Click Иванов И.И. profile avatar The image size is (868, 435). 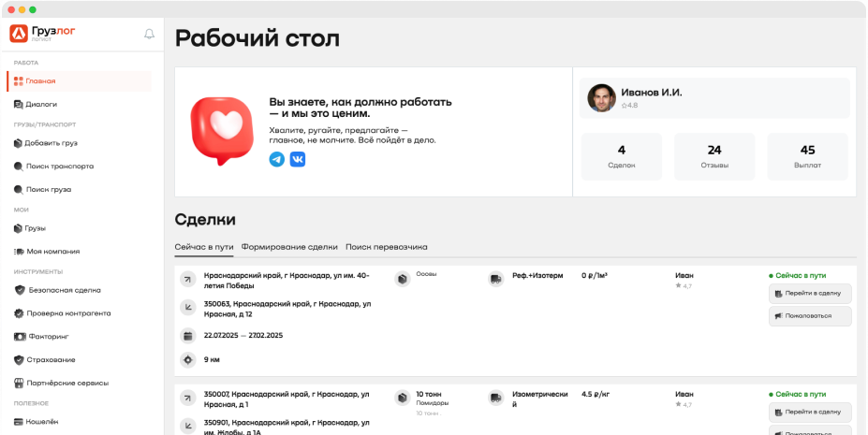click(x=601, y=98)
